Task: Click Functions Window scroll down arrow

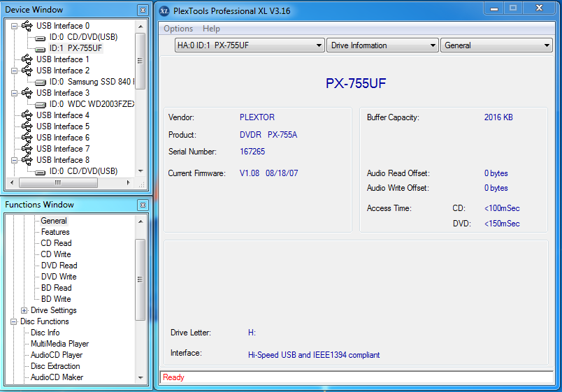Action: [x=140, y=377]
